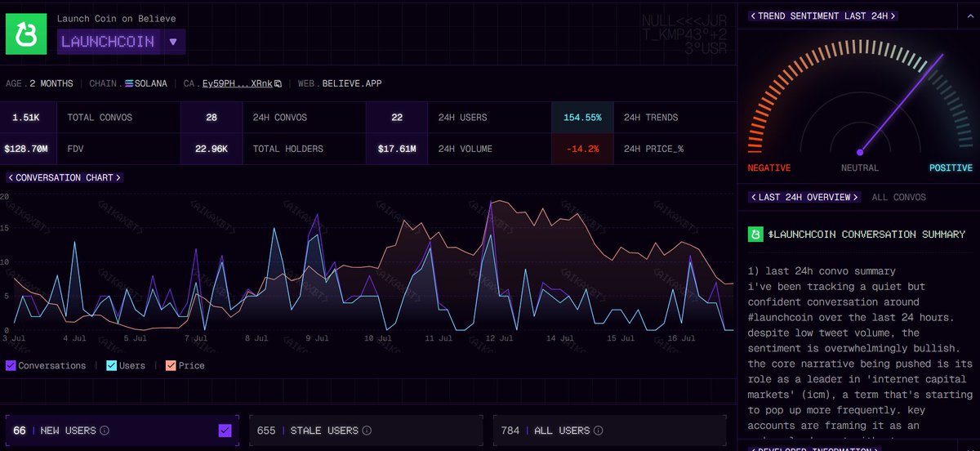Toggle the Conversations legend checkbox
Screen dimensions: 980x451
[x=11, y=366]
